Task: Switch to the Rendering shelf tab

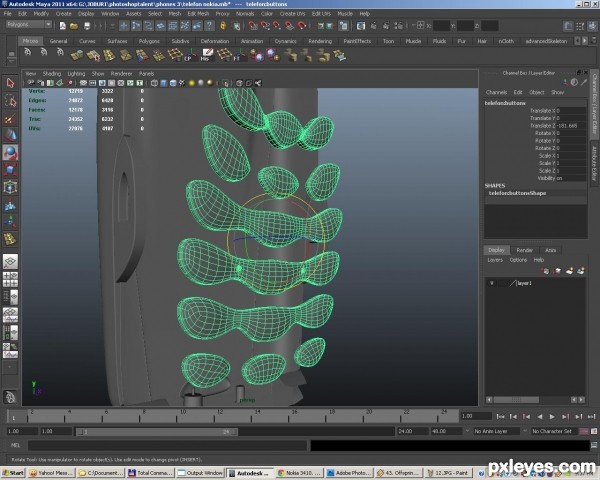Action: 320,41
